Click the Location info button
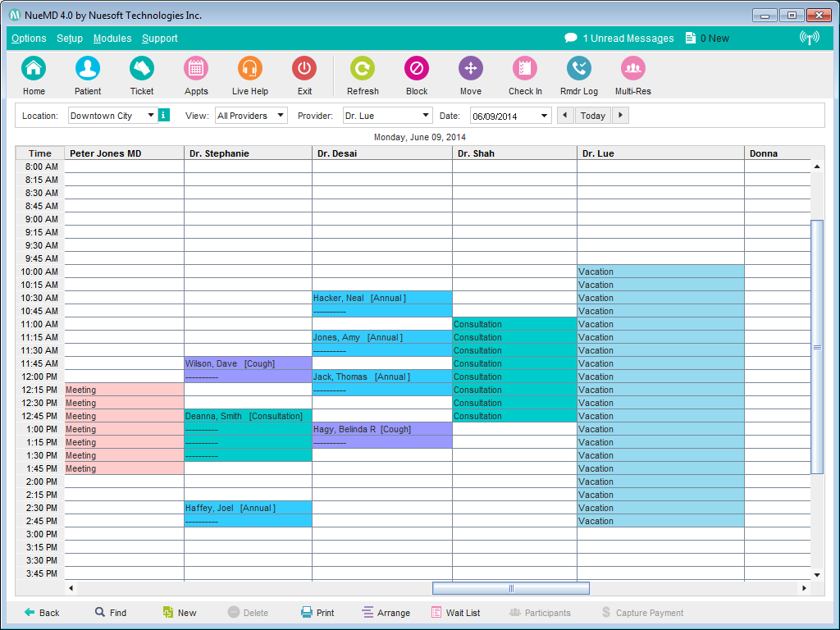Screen dimensions: 840x630 click(163, 115)
